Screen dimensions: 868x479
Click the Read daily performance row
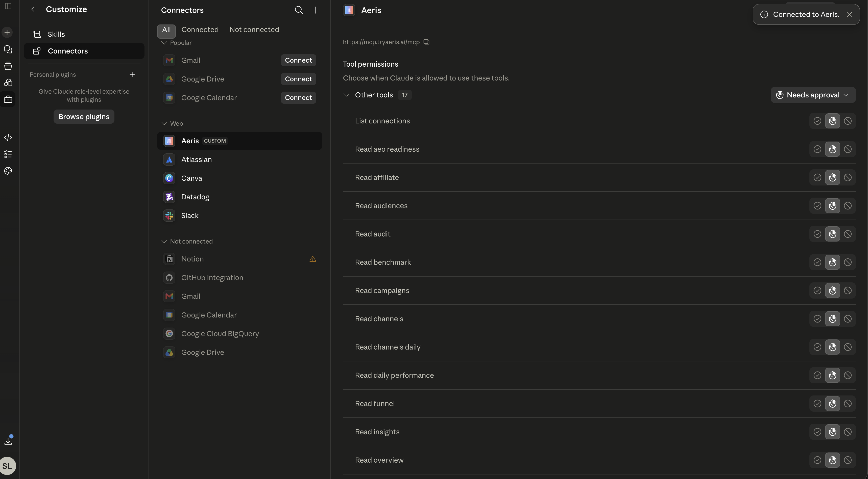599,376
